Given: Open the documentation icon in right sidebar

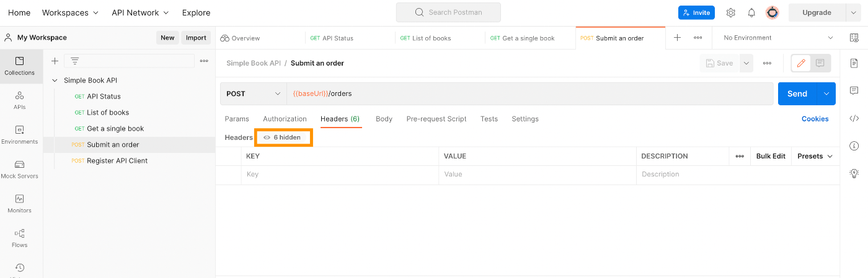Looking at the screenshot, I should [854, 63].
